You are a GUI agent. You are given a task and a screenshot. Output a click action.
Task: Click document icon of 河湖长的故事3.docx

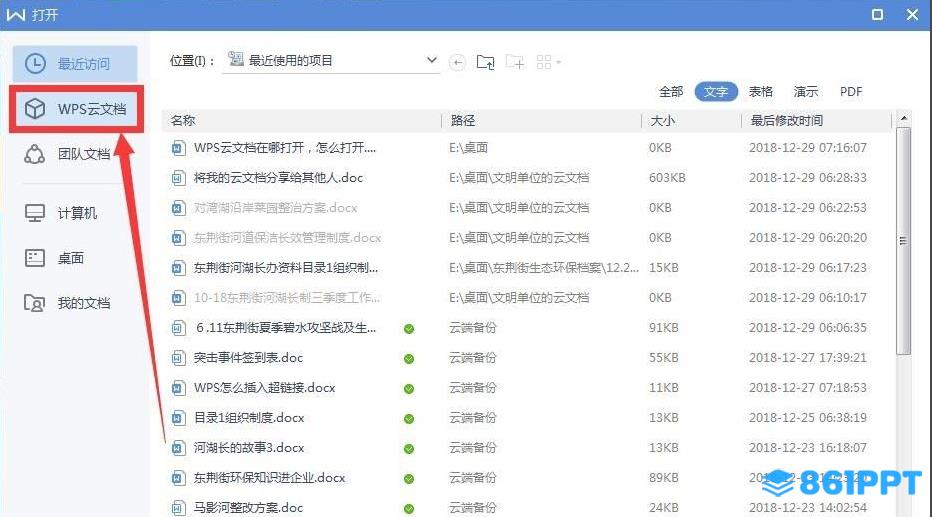[178, 448]
